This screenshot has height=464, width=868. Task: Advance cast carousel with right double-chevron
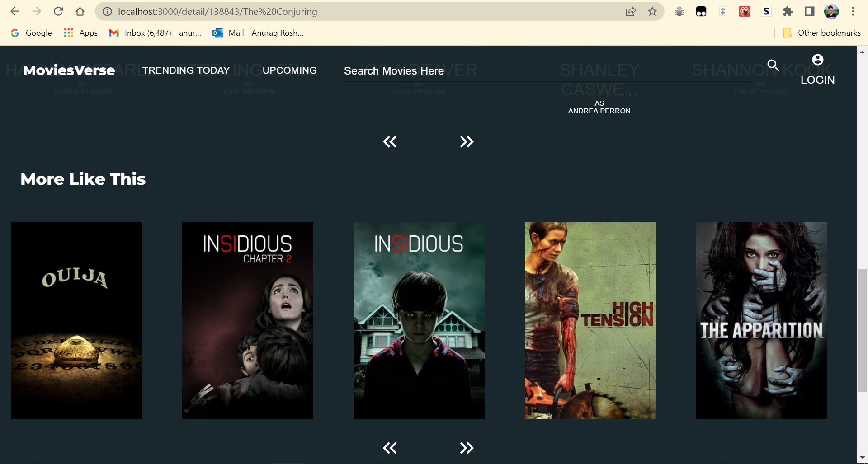pos(467,142)
